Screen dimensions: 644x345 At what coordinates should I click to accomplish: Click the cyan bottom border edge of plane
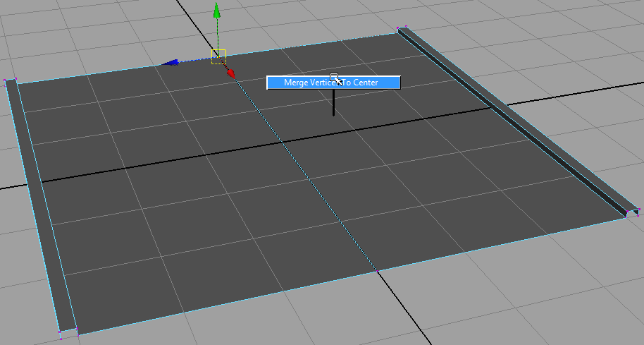click(225, 302)
